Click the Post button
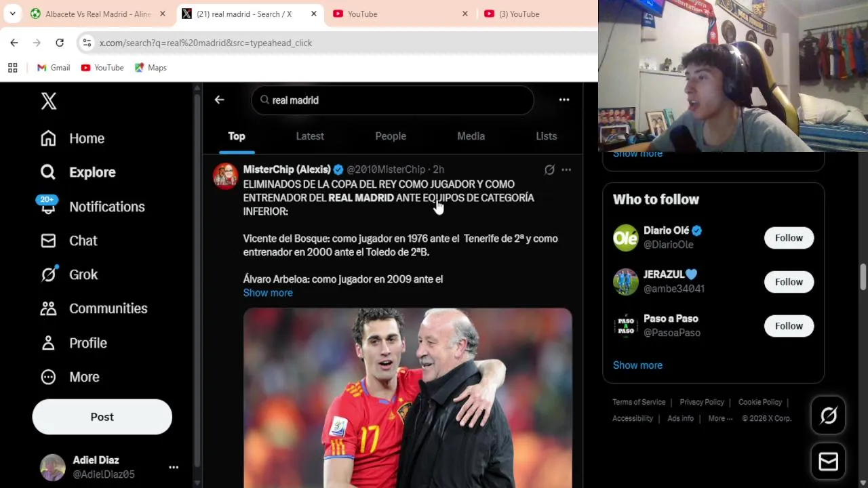 pyautogui.click(x=102, y=417)
